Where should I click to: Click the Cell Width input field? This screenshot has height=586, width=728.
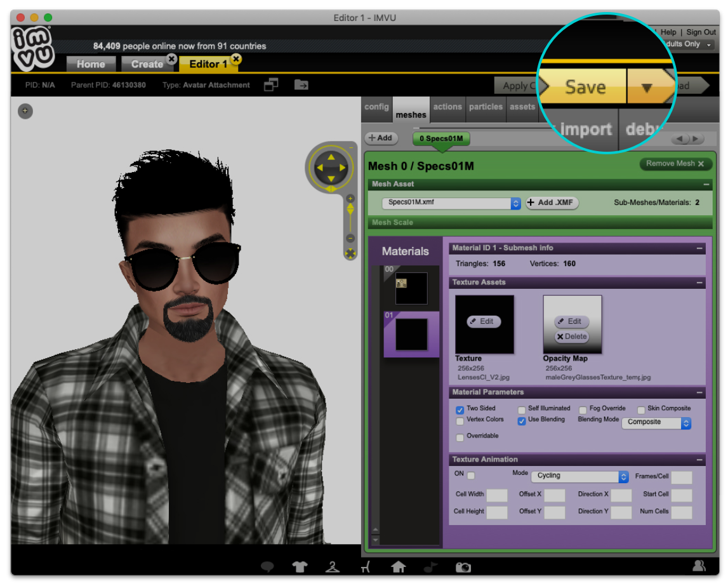point(497,495)
